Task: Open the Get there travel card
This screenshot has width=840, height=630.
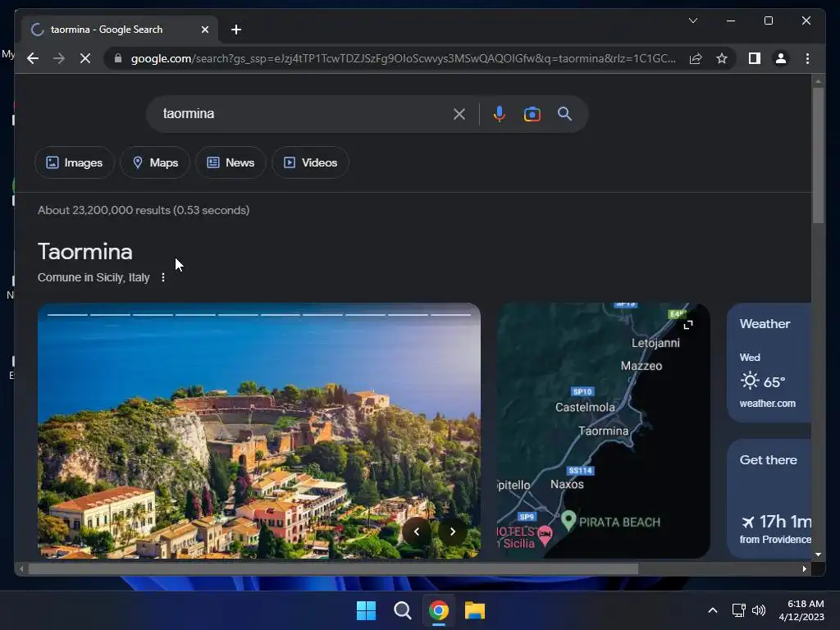Action: [769, 499]
